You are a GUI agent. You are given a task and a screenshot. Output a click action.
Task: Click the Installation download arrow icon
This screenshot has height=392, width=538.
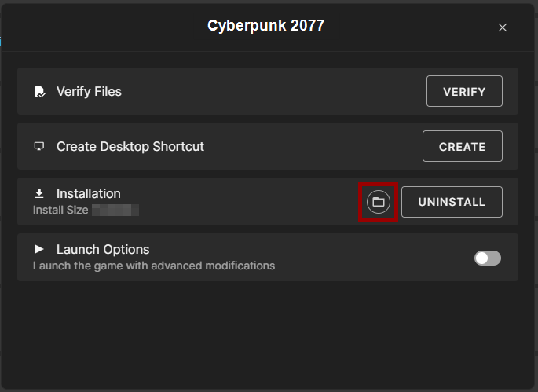(39, 193)
